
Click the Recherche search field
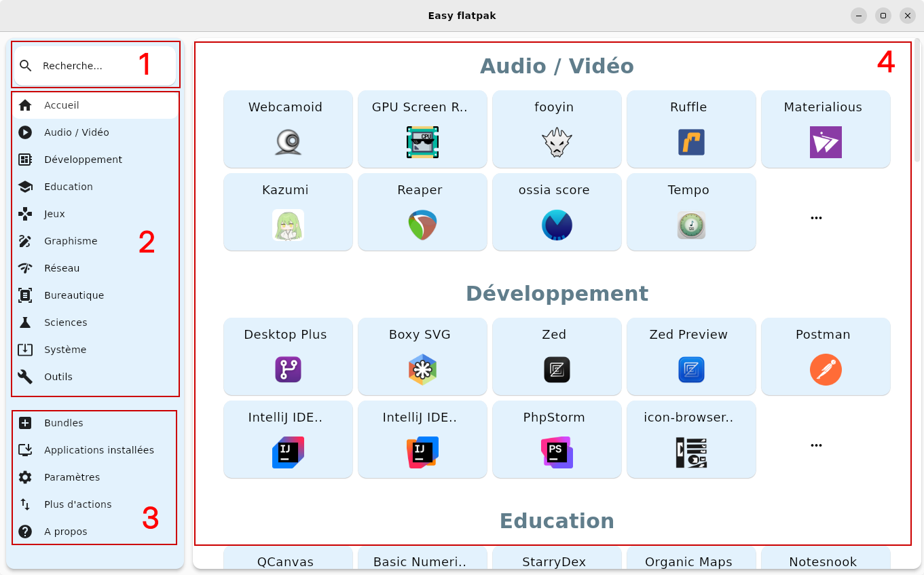[x=95, y=66]
